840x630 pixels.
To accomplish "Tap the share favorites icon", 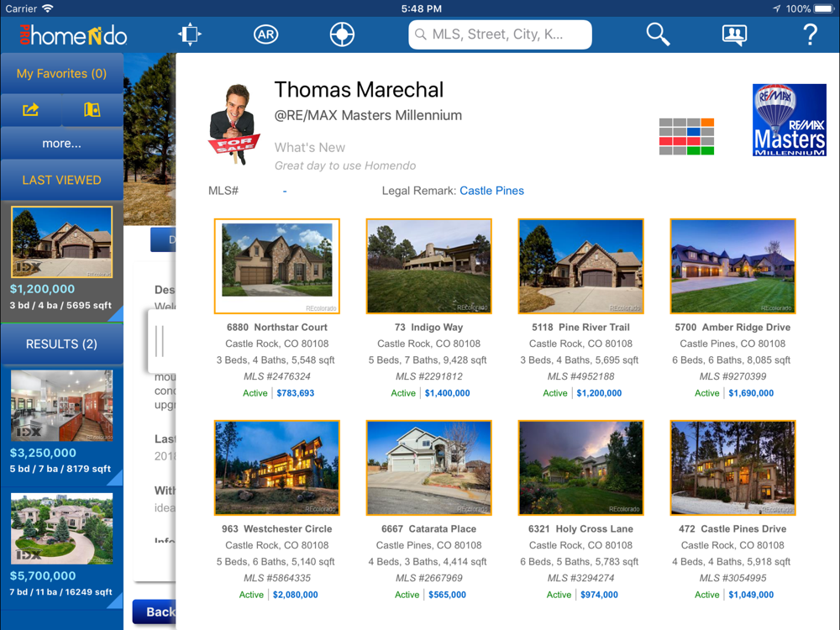I will click(x=31, y=110).
